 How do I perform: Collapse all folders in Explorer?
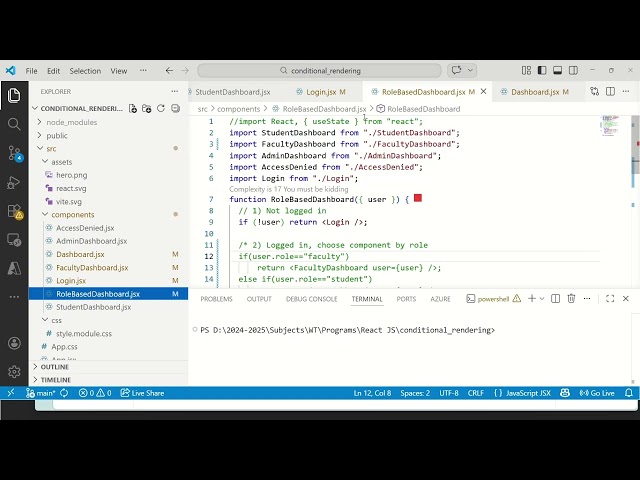click(x=176, y=108)
